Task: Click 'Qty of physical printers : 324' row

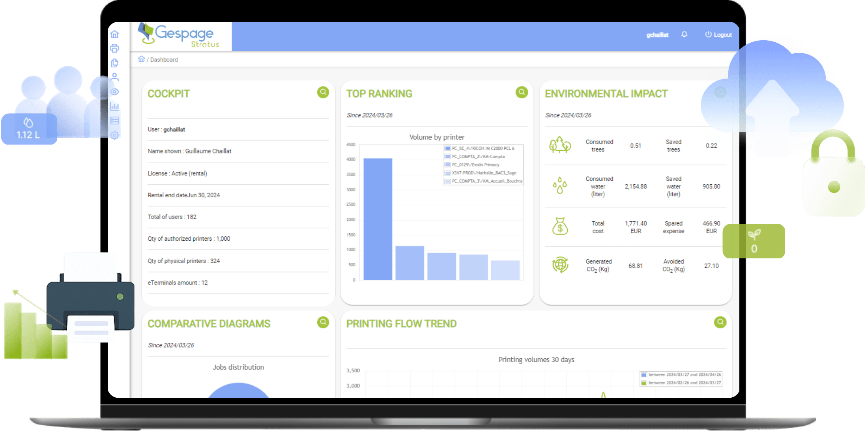Action: point(238,261)
